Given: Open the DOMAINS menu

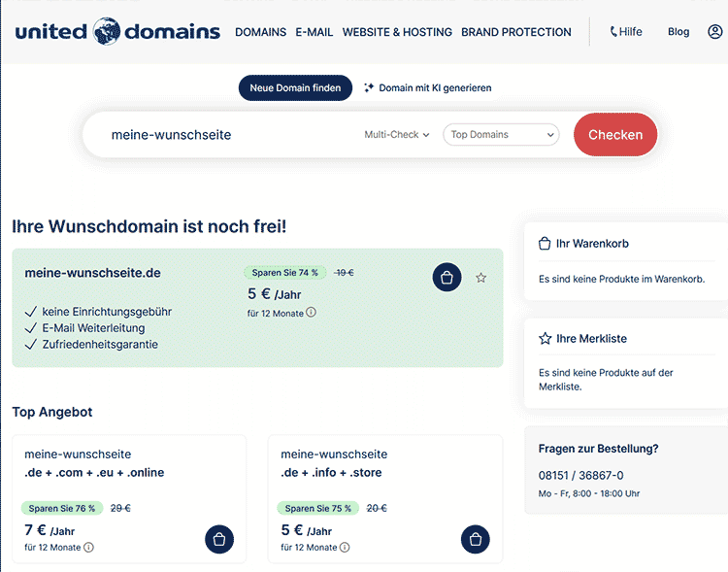Looking at the screenshot, I should (260, 32).
